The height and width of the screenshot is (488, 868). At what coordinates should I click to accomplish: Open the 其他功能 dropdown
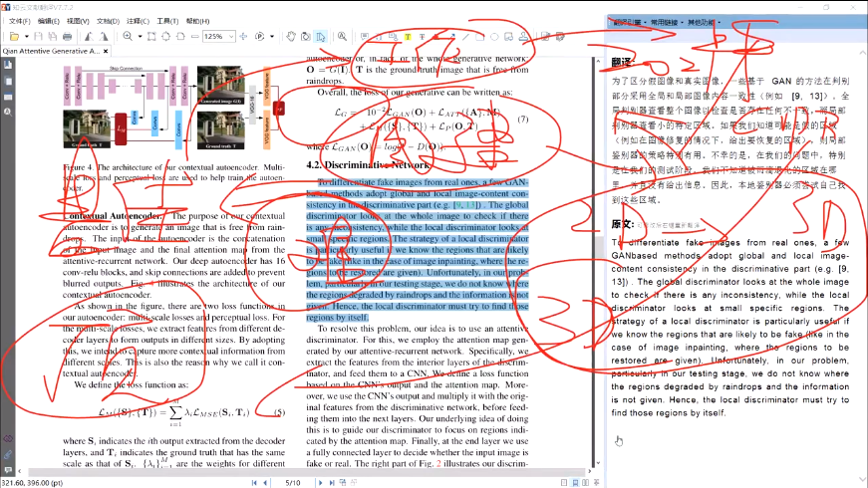703,22
